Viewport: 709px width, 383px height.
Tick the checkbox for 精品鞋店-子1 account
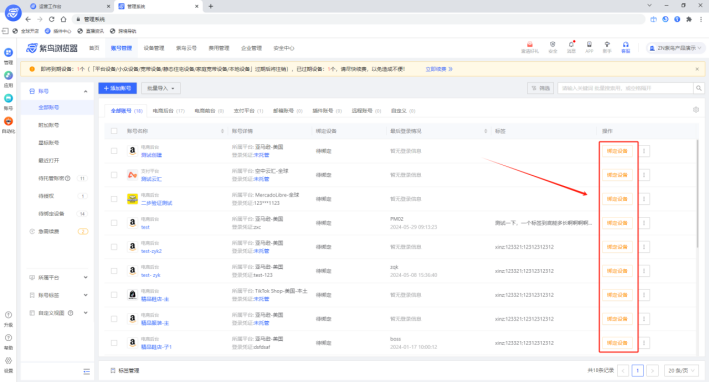[114, 343]
